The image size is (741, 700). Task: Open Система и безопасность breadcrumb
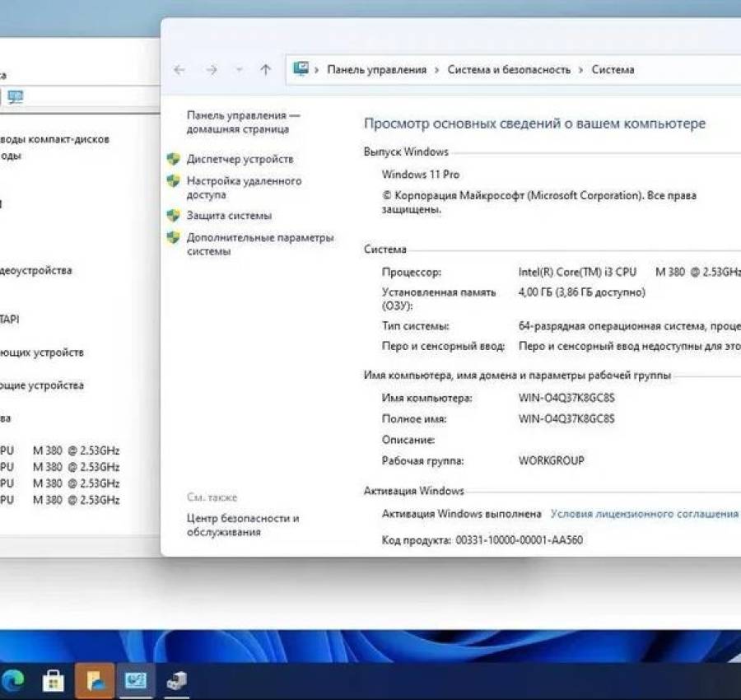(509, 70)
